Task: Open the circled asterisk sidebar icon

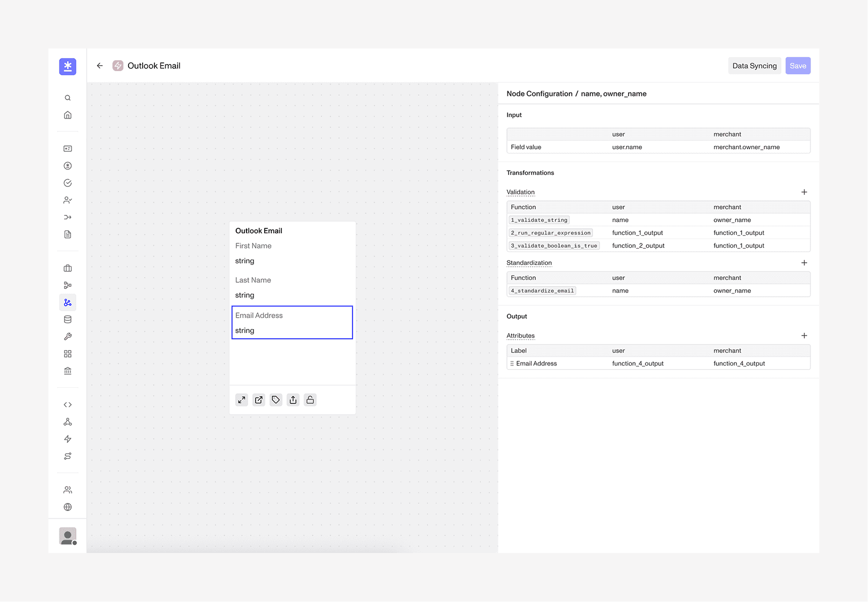Action: click(68, 166)
